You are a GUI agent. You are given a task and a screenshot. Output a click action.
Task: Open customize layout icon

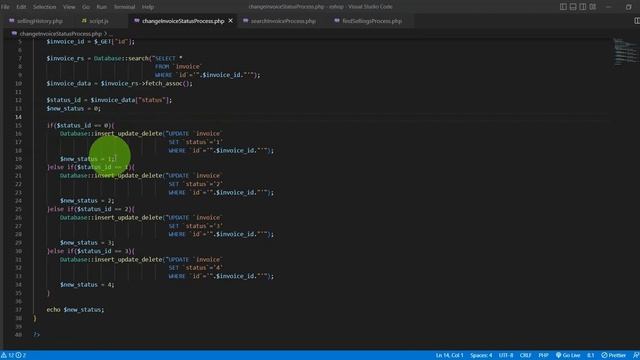tap(593, 7)
